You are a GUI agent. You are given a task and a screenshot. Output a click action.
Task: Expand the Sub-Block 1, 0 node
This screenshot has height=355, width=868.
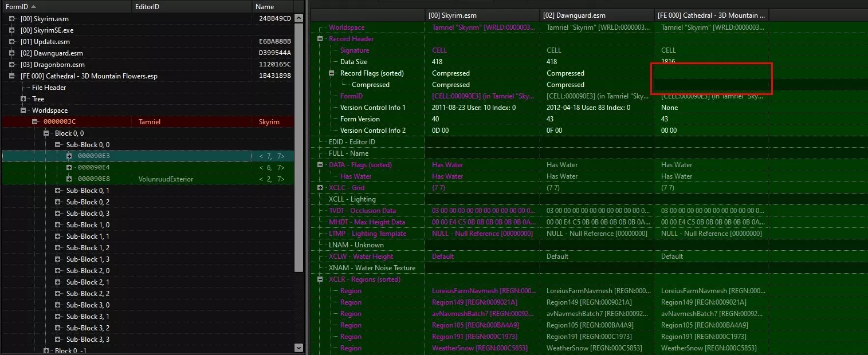[x=58, y=225]
